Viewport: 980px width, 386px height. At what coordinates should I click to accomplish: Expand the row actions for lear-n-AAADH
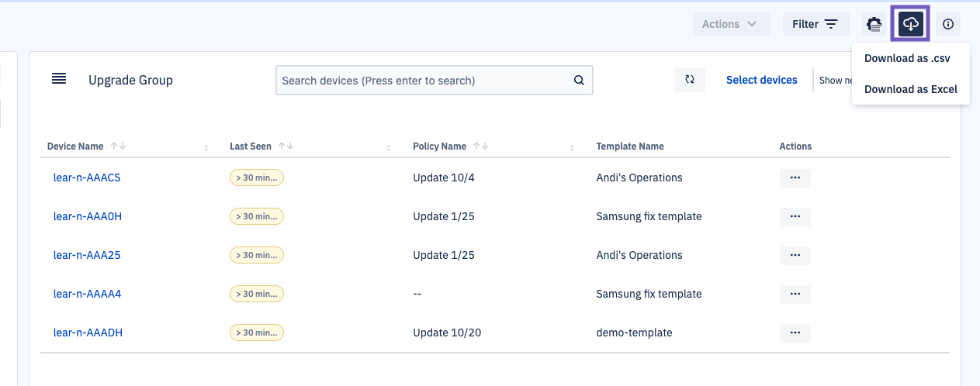click(x=795, y=333)
